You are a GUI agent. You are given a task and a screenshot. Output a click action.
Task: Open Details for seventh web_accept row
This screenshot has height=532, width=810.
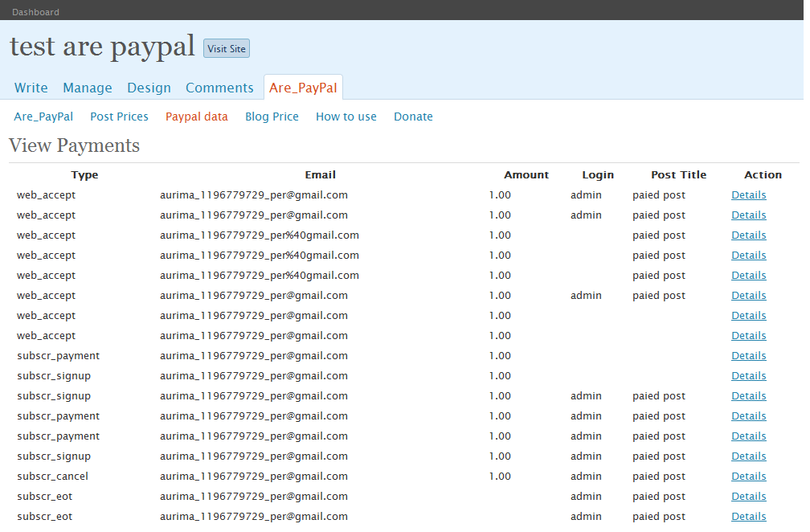pos(749,316)
